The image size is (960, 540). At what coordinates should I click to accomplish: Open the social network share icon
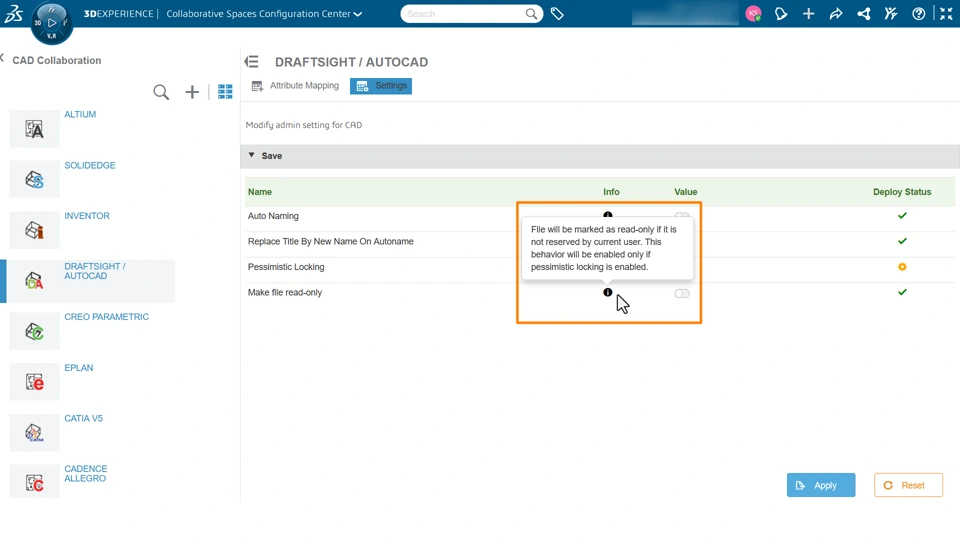[863, 13]
